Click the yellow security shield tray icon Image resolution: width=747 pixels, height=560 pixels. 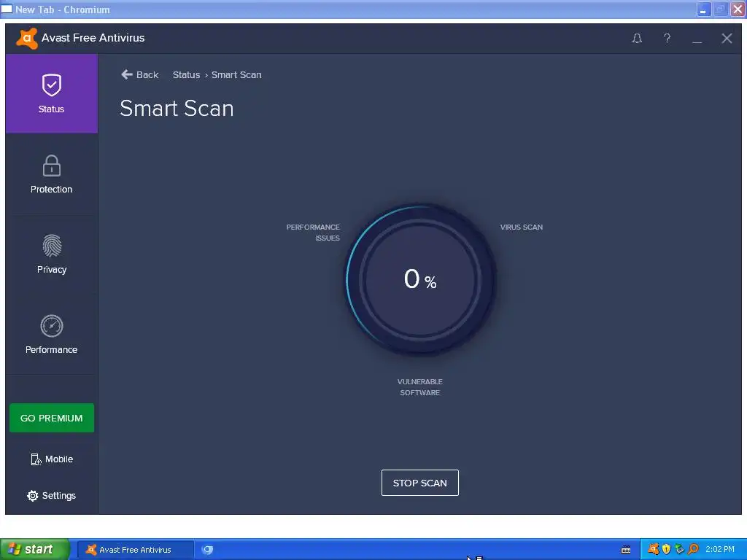(x=667, y=550)
